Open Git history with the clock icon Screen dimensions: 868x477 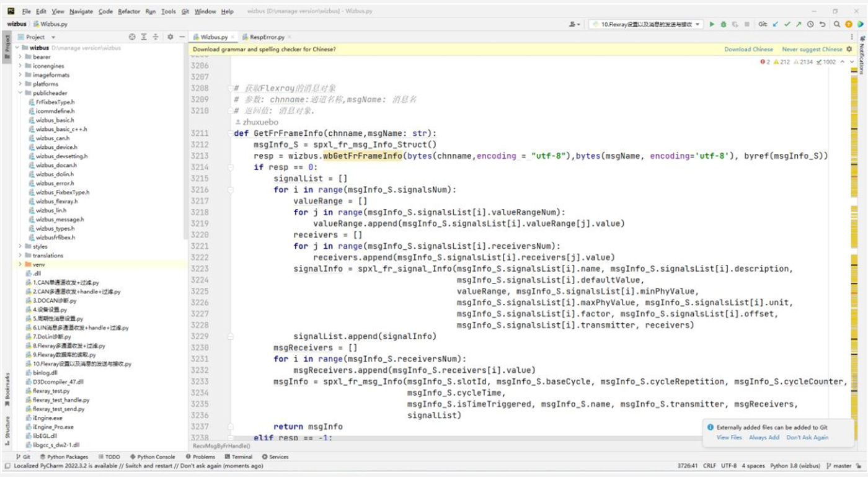click(x=810, y=24)
